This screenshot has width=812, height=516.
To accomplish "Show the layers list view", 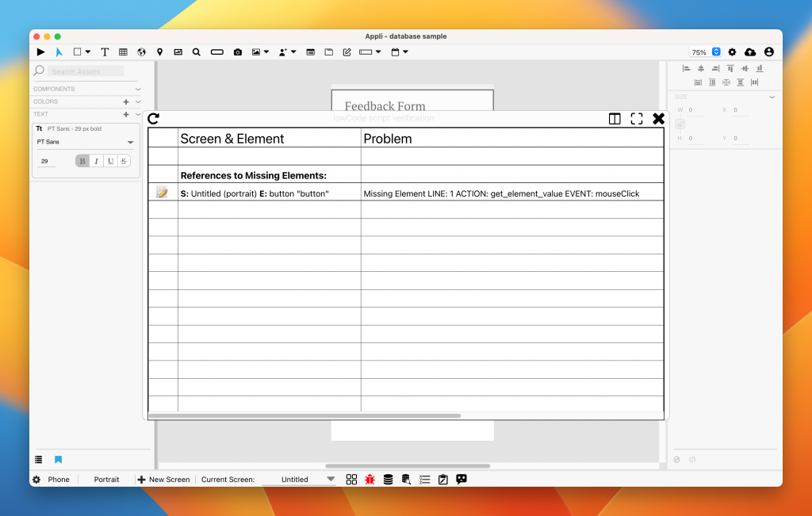I will 38,460.
